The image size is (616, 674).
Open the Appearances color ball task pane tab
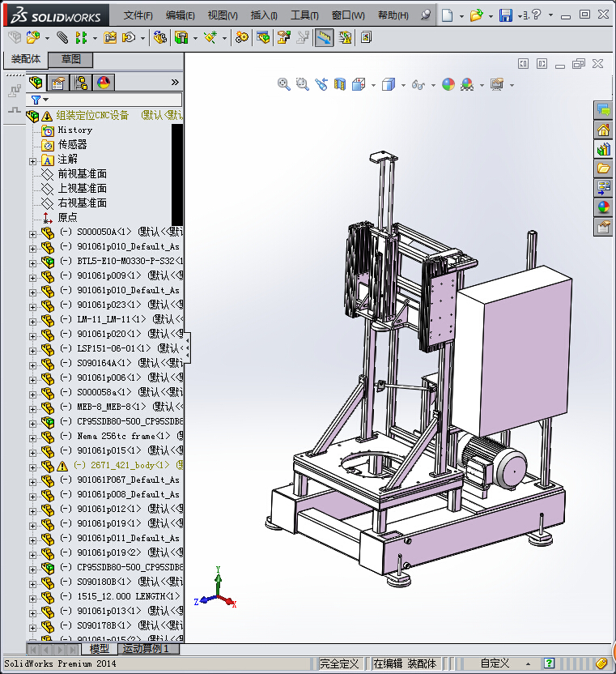pyautogui.click(x=603, y=207)
